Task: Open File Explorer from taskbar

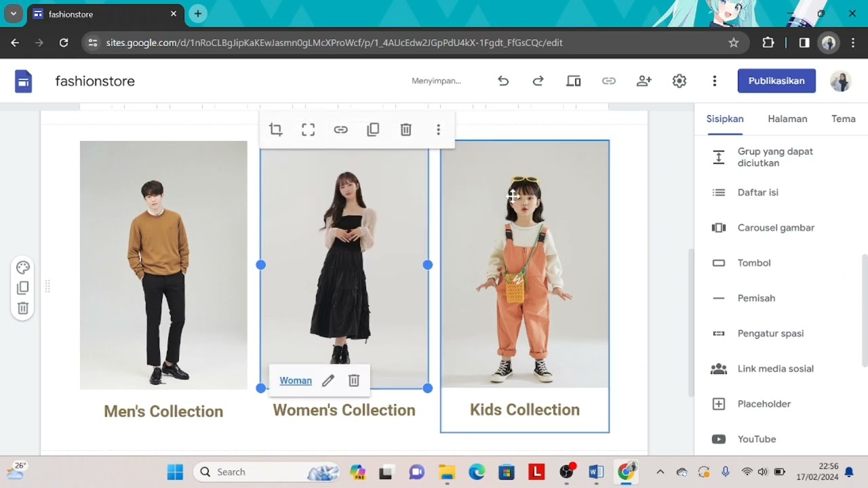Action: click(x=446, y=472)
